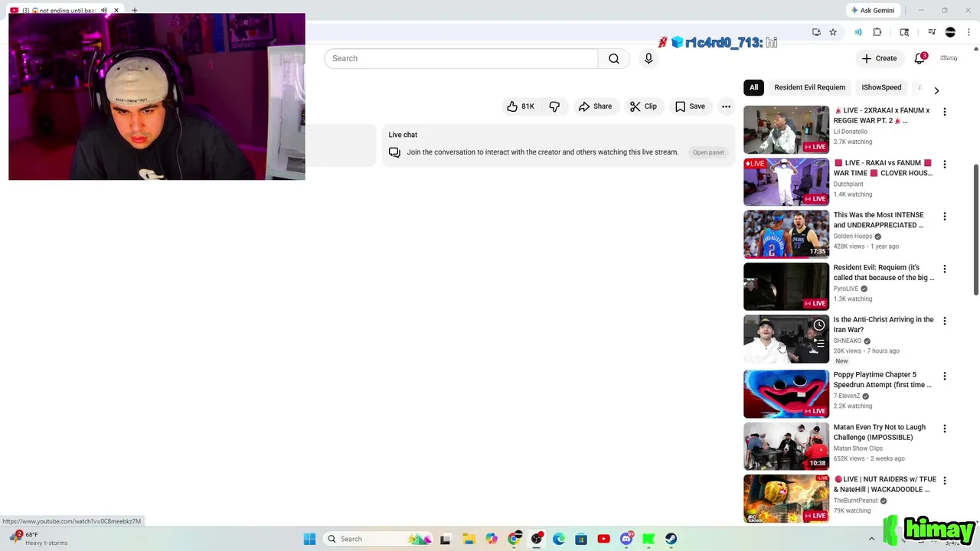Open 'Is the Anti-Christ Arriving in the Iran War?'
980x551 pixels.
point(883,324)
